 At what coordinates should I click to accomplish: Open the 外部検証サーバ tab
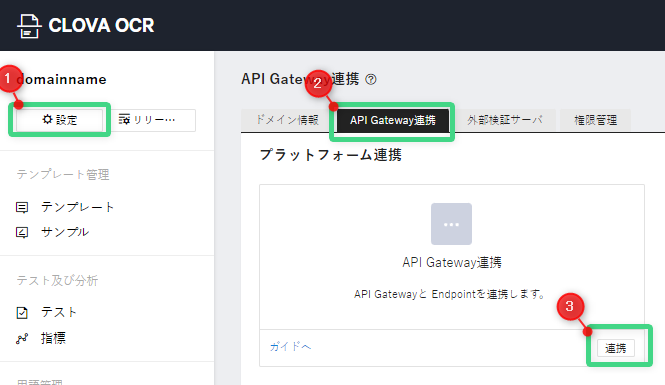pos(505,120)
